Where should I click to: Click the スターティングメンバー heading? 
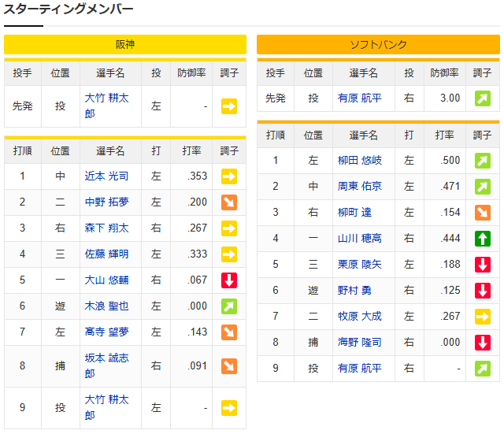coord(69,9)
